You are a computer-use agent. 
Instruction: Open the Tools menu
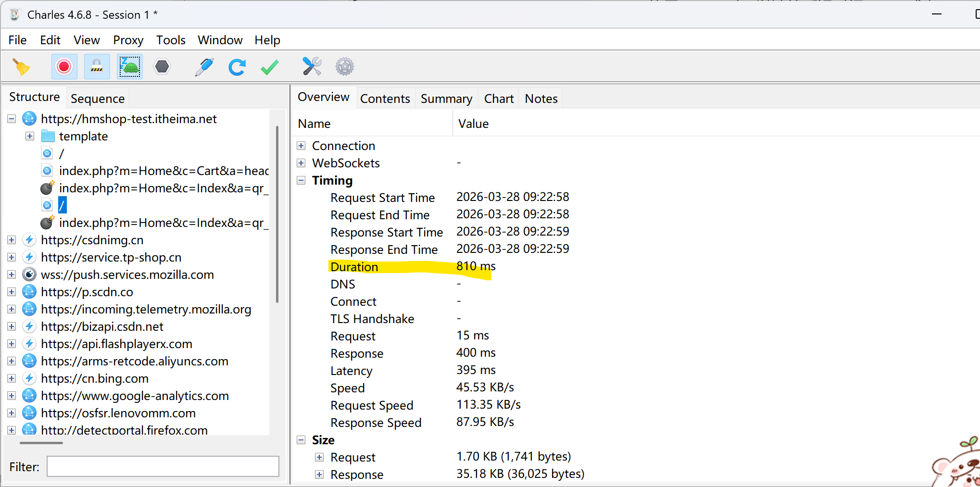[x=171, y=40]
